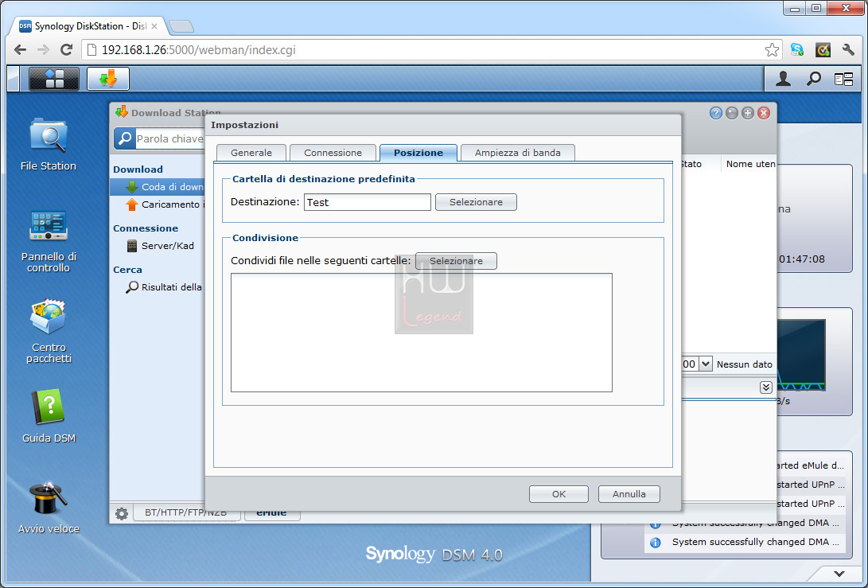
Task: Switch to BT/HTTP/FTP/NZB mode tab
Action: [186, 513]
